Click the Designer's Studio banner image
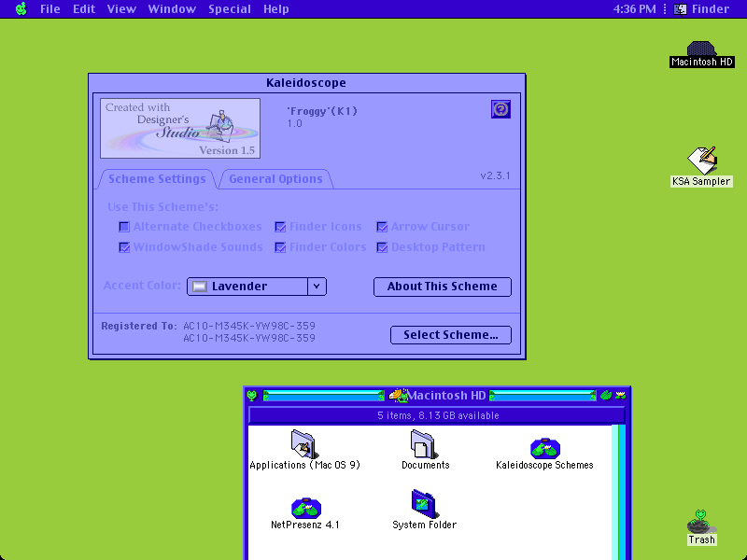Screen dimensions: 747x560 [180, 128]
